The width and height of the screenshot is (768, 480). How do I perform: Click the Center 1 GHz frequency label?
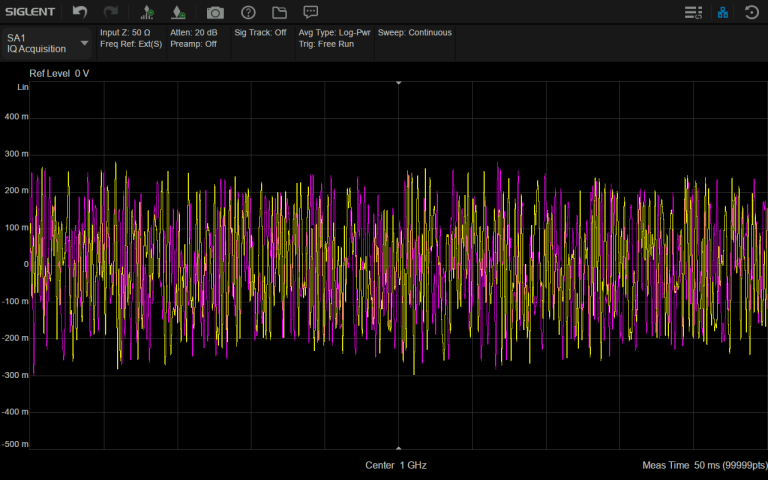(395, 466)
